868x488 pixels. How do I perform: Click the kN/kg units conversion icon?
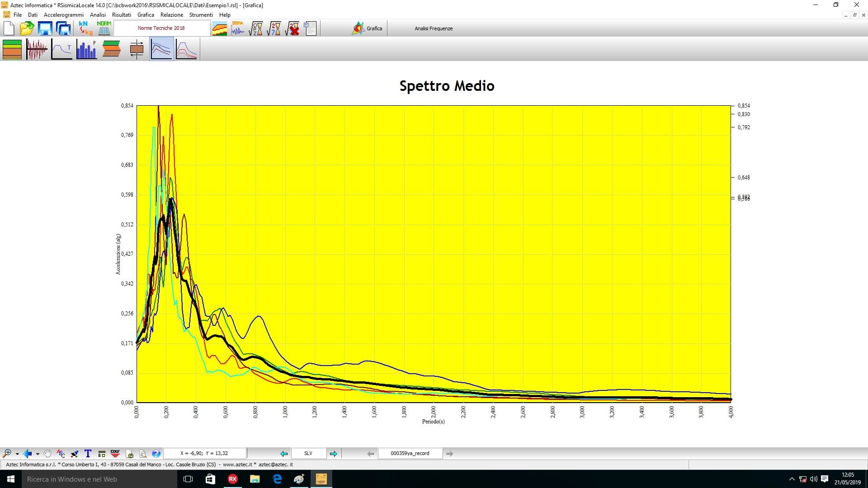tap(85, 28)
